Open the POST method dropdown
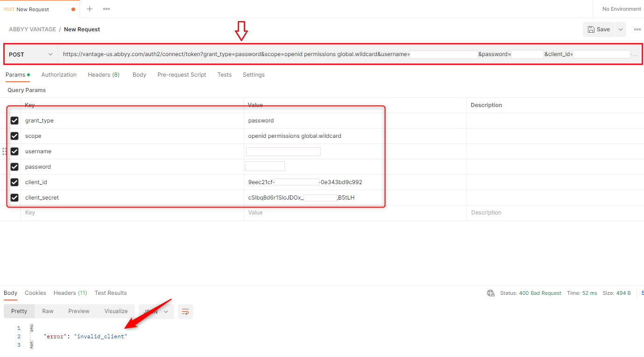This screenshot has width=644, height=357. [31, 54]
